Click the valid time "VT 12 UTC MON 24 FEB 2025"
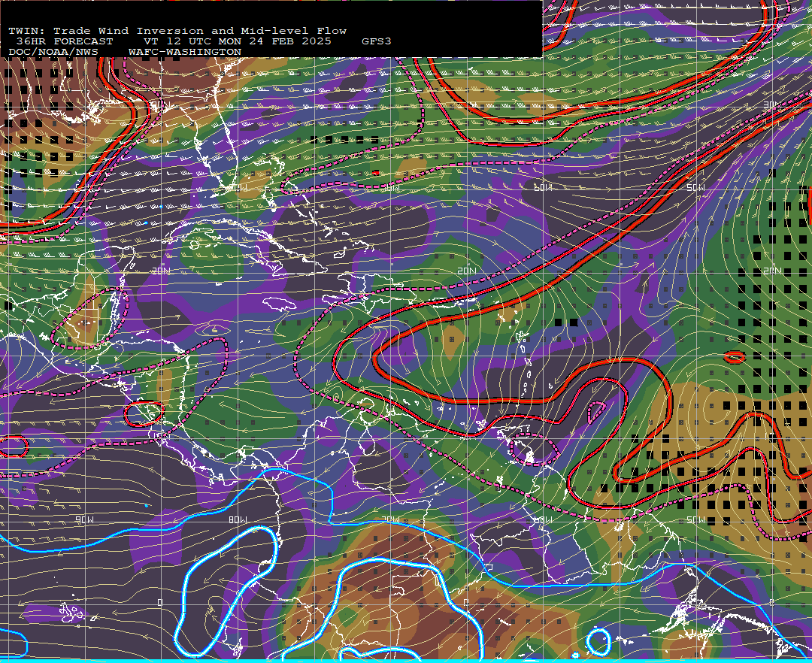Image resolution: width=812 pixels, height=663 pixels. tap(237, 41)
